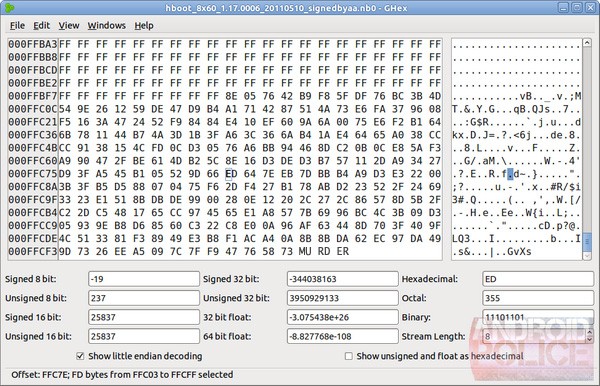Enable Show unsigned and float as hexadecimal
The width and height of the screenshot is (600, 386).
point(349,356)
